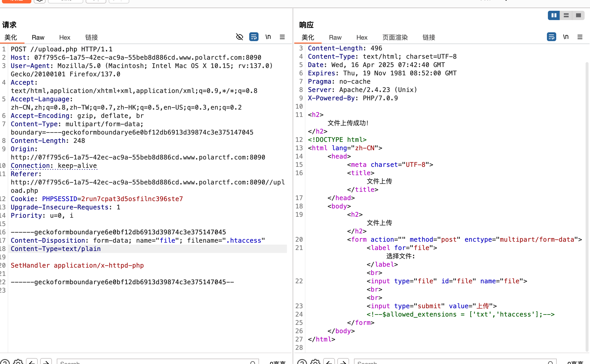This screenshot has height=364, width=590.
Task: Toggle line wrap icon in response panel
Action: pos(551,37)
